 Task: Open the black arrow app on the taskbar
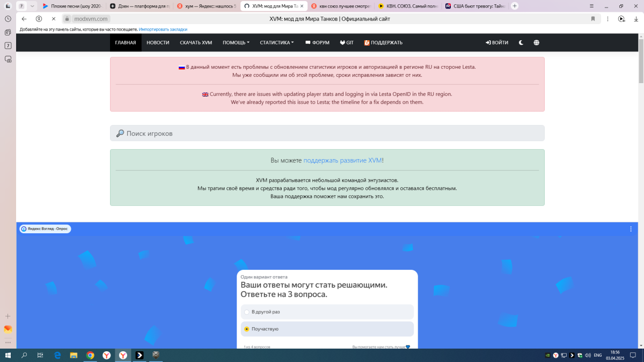(x=140, y=355)
